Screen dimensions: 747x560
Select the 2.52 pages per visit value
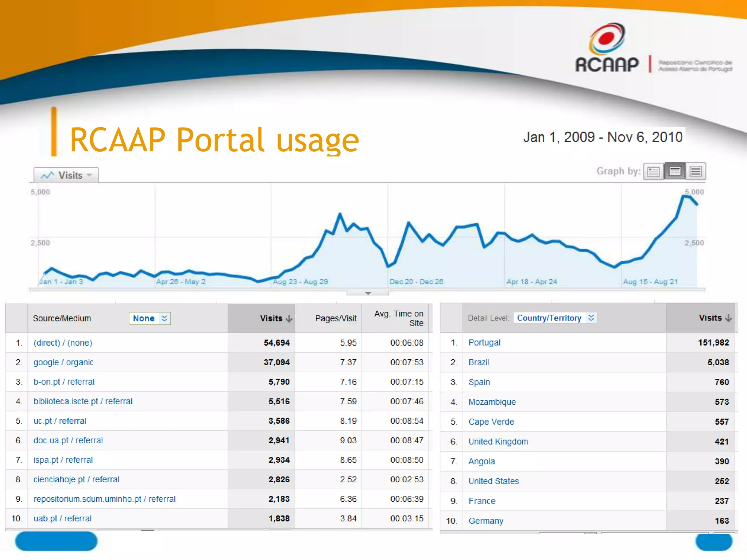coord(348,479)
